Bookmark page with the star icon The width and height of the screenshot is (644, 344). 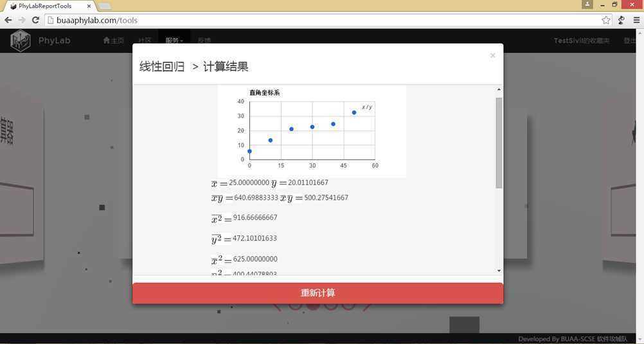coord(606,20)
